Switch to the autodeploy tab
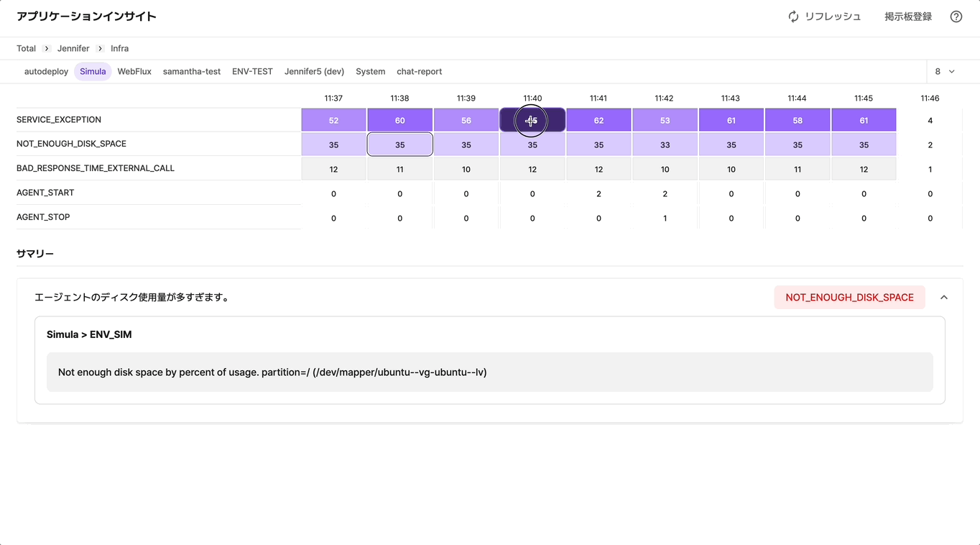980x545 pixels. 46,72
